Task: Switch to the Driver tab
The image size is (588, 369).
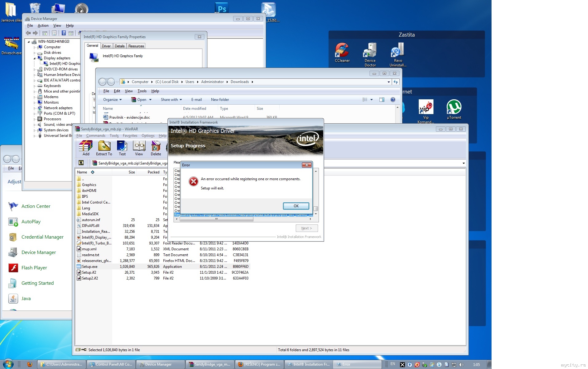Action: (106, 46)
